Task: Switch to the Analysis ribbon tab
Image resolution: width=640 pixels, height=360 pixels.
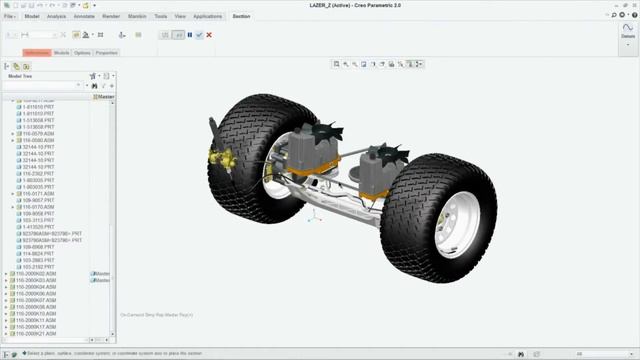Action: [x=56, y=16]
